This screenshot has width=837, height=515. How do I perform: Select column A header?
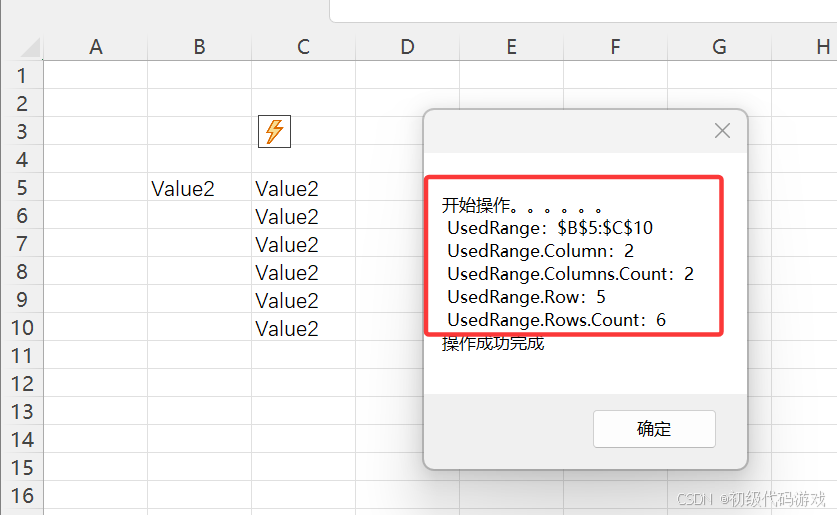[96, 47]
